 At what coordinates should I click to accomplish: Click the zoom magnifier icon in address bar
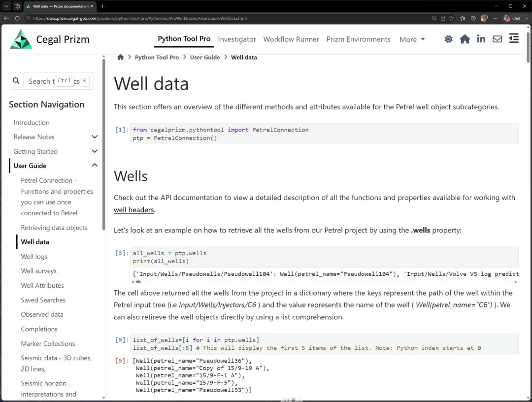coord(434,18)
